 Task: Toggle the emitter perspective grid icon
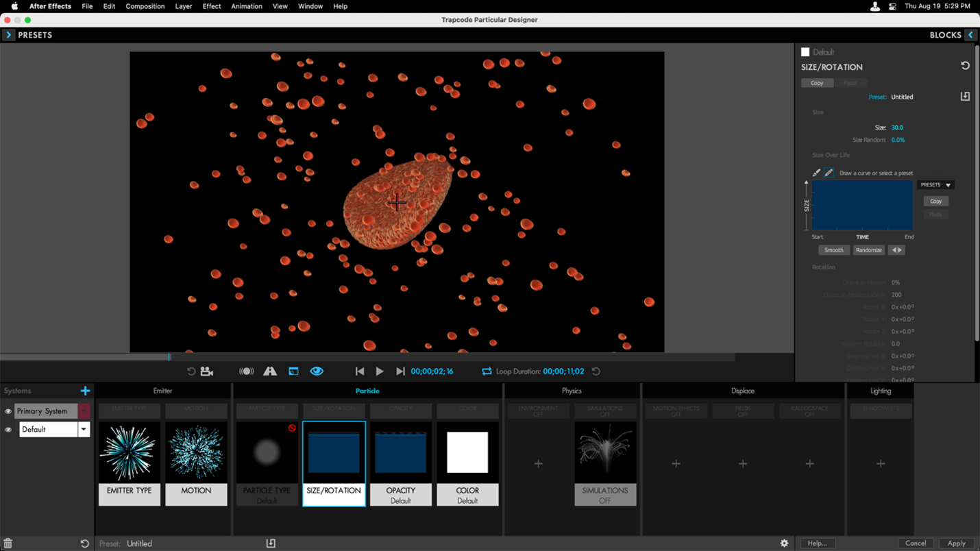tap(270, 371)
